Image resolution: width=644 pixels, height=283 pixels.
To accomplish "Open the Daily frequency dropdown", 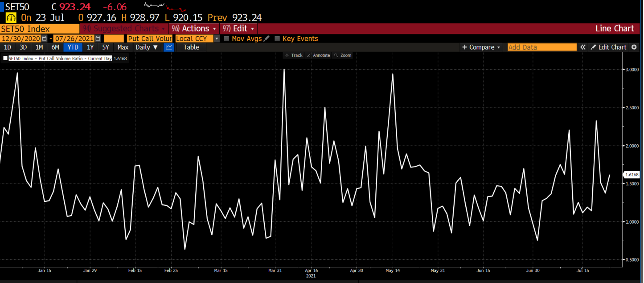I will click(x=146, y=47).
